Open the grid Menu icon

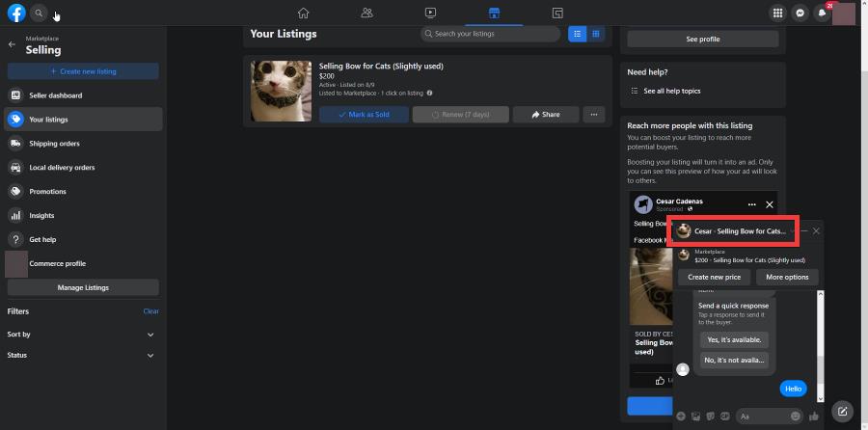[777, 13]
